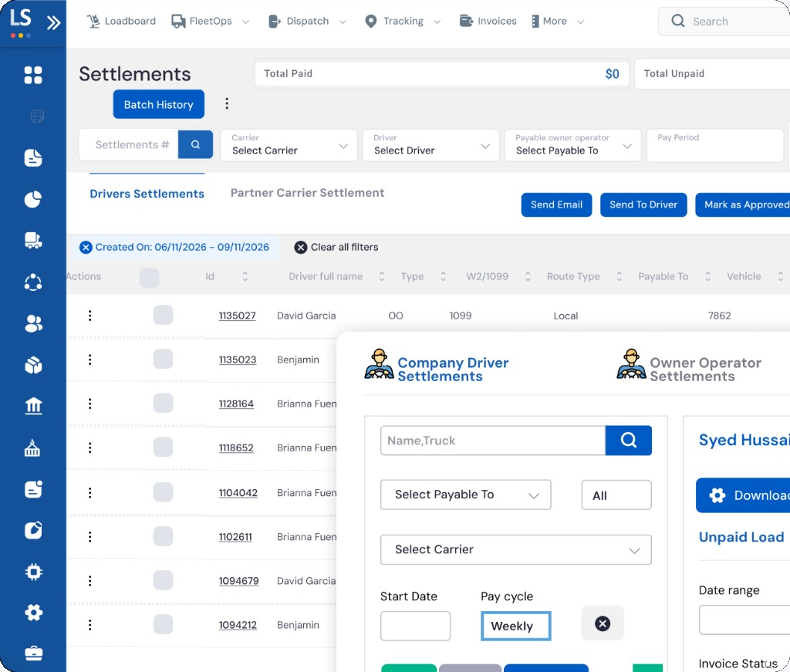The width and height of the screenshot is (790, 672).
Task: Expand the Tracking menu
Action: click(x=403, y=21)
